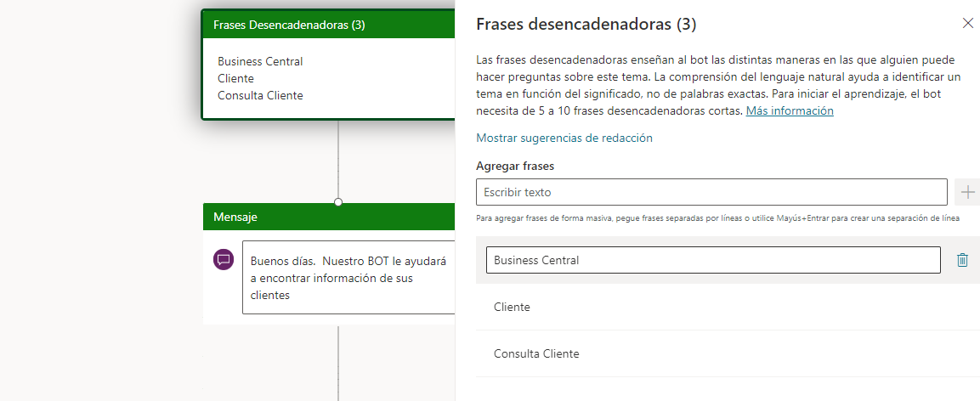
Task: Click the Agregar frases label
Action: (x=515, y=167)
